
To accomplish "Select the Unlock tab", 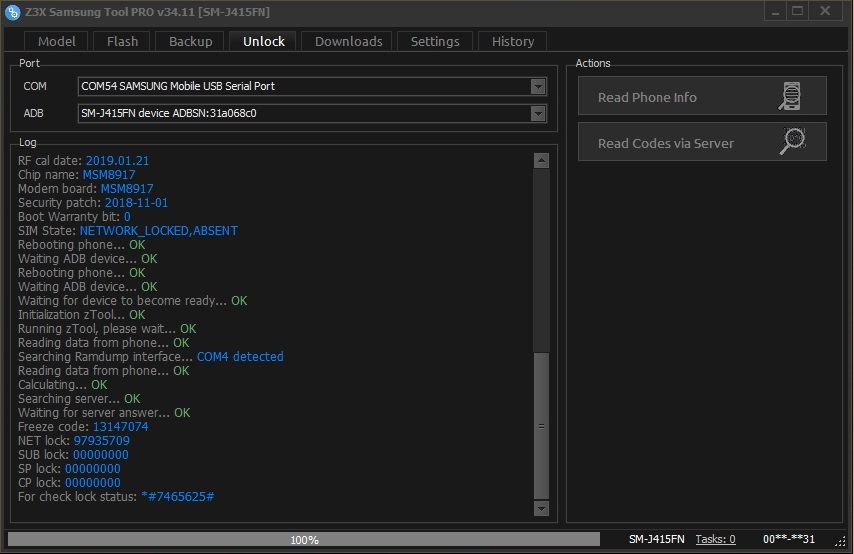I will pyautogui.click(x=264, y=41).
